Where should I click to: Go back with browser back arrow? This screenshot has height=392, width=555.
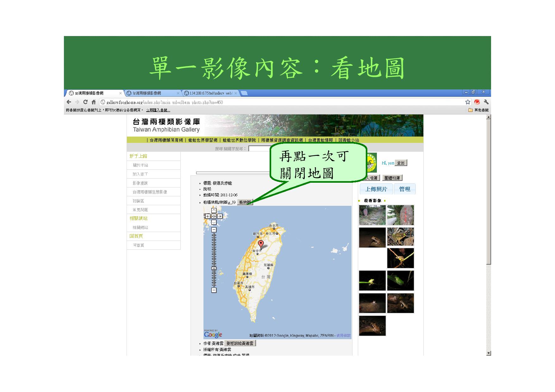[69, 102]
